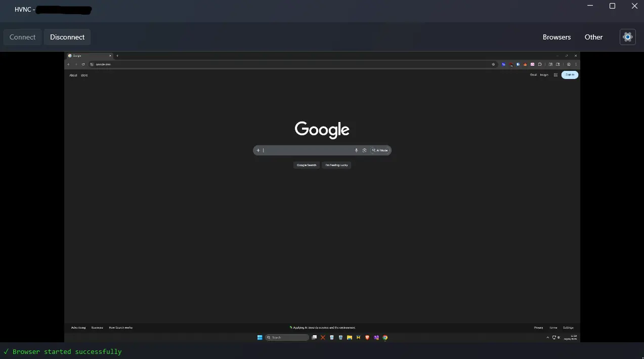The image size is (644, 359).
Task: Open the Other menu
Action: tap(593, 37)
